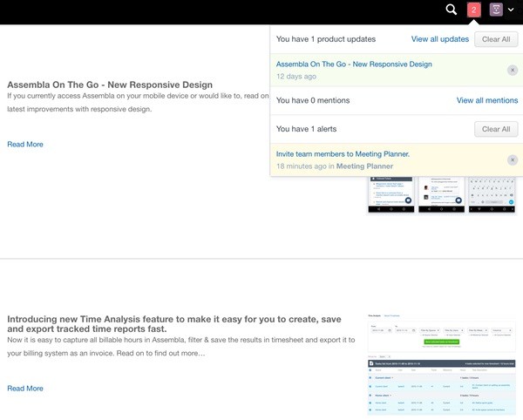Expand the user menu chevron
Screen dimensions: 523x420
(511, 10)
